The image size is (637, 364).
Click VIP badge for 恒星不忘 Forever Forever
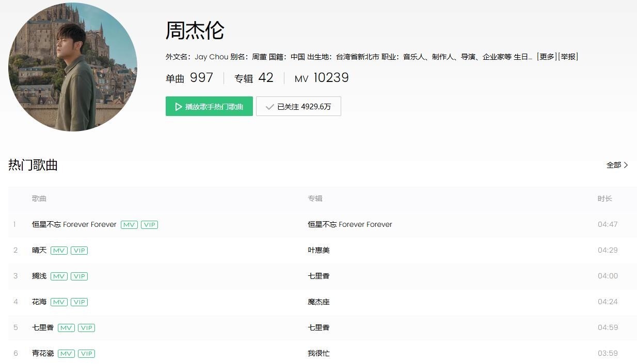[149, 225]
